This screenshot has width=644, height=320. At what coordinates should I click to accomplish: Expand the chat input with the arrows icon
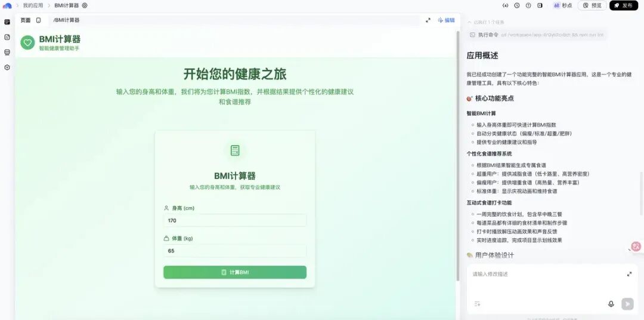pyautogui.click(x=629, y=274)
